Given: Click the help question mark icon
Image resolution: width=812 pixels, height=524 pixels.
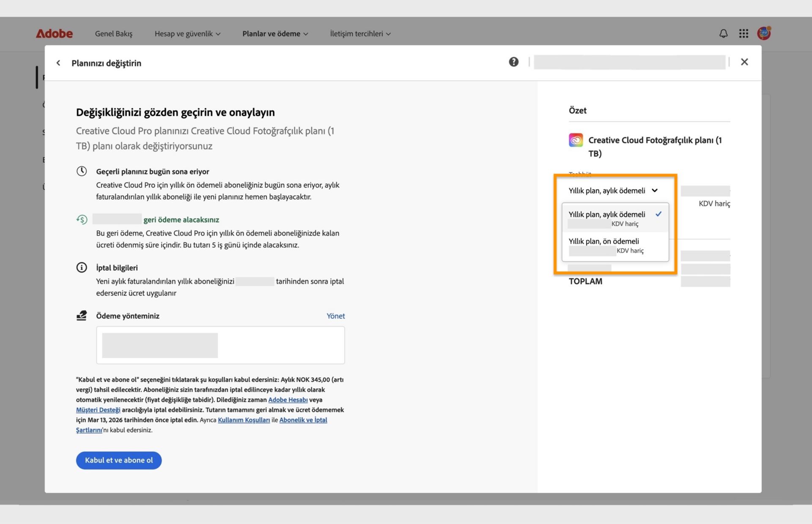Looking at the screenshot, I should 513,62.
